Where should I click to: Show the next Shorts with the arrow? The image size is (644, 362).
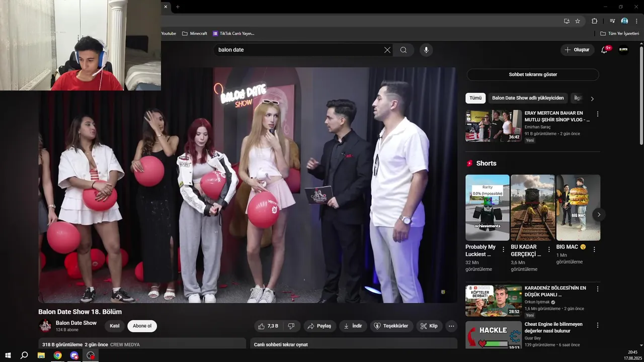click(x=599, y=215)
